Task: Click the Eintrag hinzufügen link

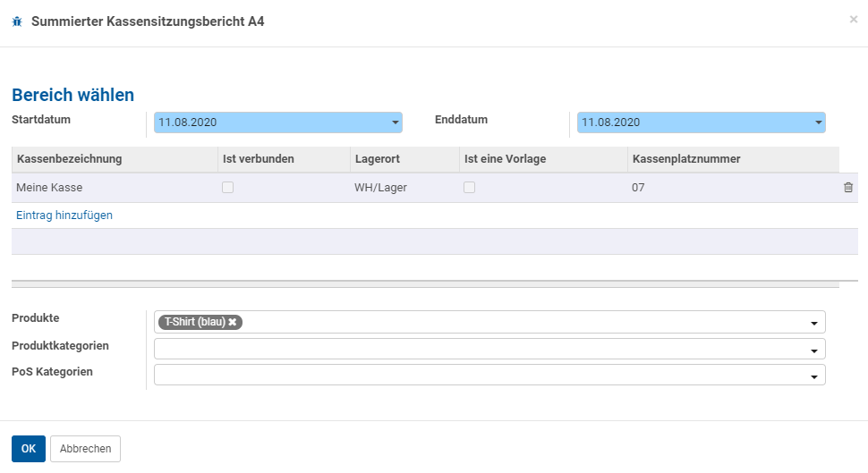Action: 64,215
